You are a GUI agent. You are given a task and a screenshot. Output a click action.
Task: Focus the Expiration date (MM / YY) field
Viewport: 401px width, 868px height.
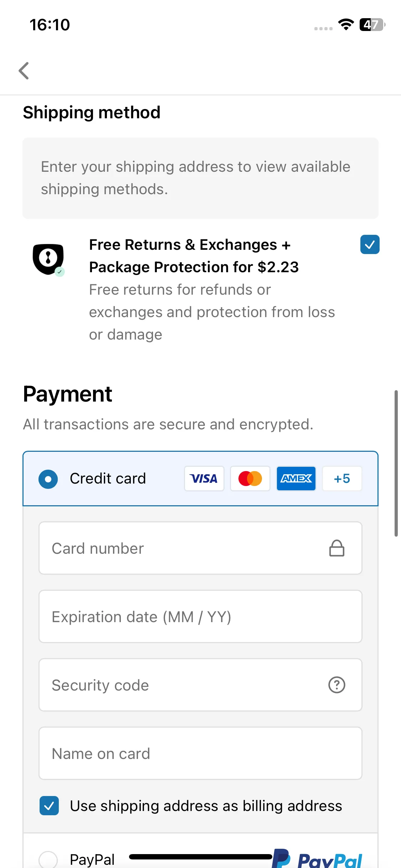pos(200,616)
